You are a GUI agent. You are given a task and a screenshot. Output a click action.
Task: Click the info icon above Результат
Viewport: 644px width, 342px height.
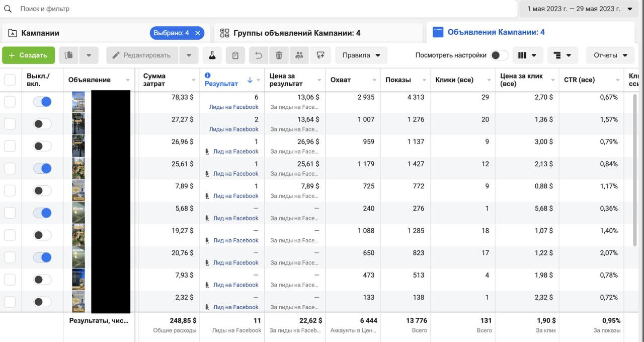[x=208, y=76]
